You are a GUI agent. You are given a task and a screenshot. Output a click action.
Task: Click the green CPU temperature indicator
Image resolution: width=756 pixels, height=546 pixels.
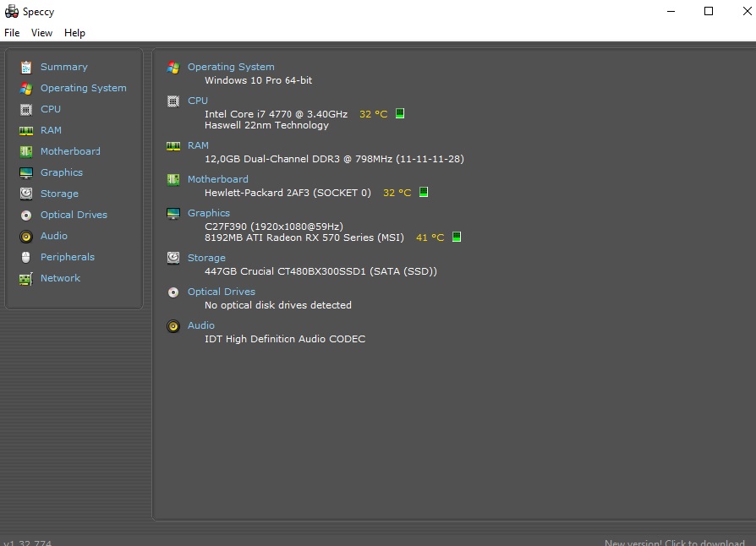400,113
